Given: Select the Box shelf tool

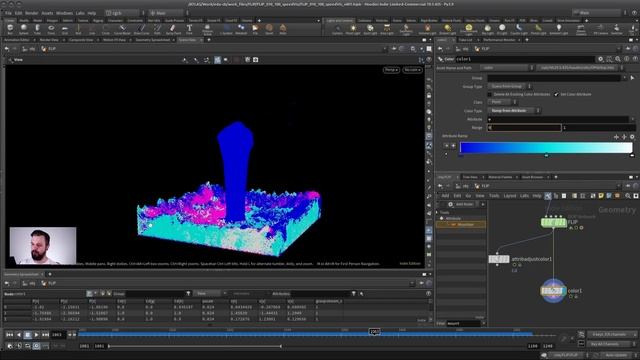Looking at the screenshot, I should tap(10, 29).
